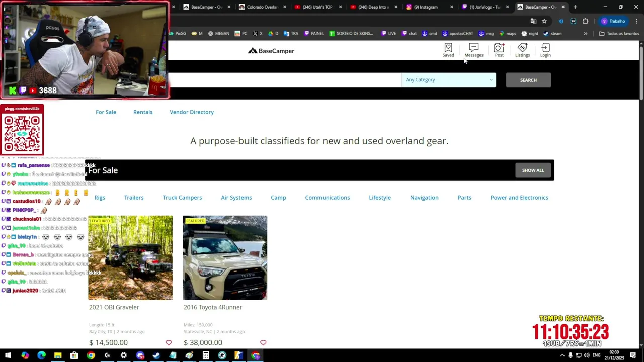Image resolution: width=644 pixels, height=362 pixels.
Task: Open the 2021 OBI Graveler photo
Action: click(x=130, y=258)
